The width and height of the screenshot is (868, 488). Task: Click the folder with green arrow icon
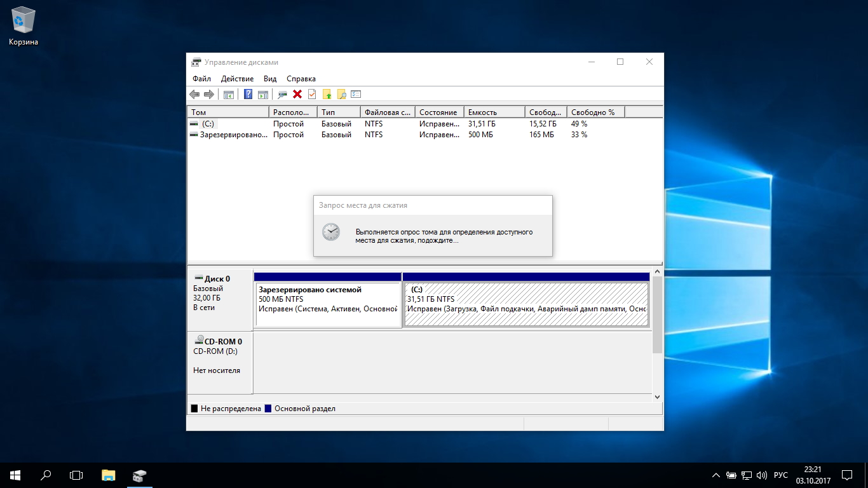pyautogui.click(x=327, y=95)
